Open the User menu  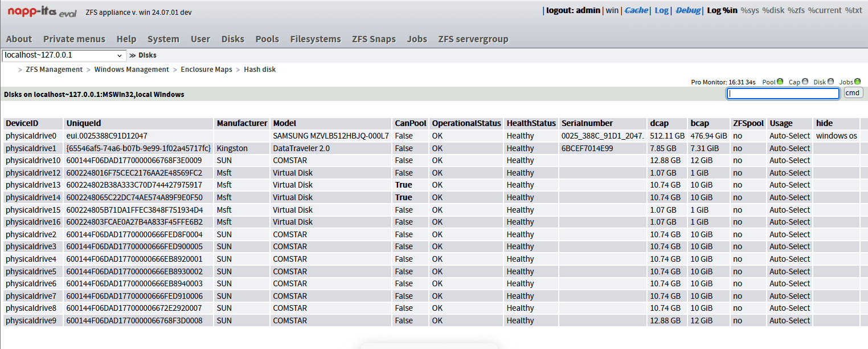(200, 39)
